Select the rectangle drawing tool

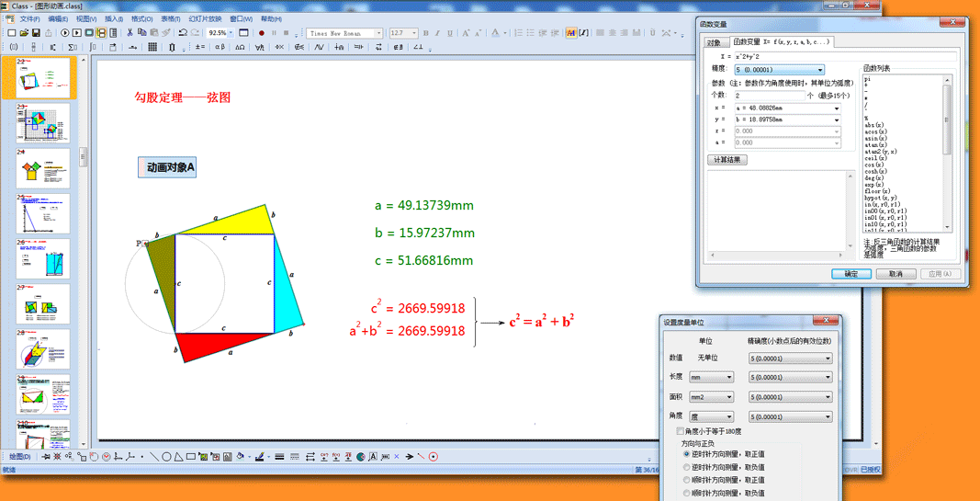[x=190, y=457]
